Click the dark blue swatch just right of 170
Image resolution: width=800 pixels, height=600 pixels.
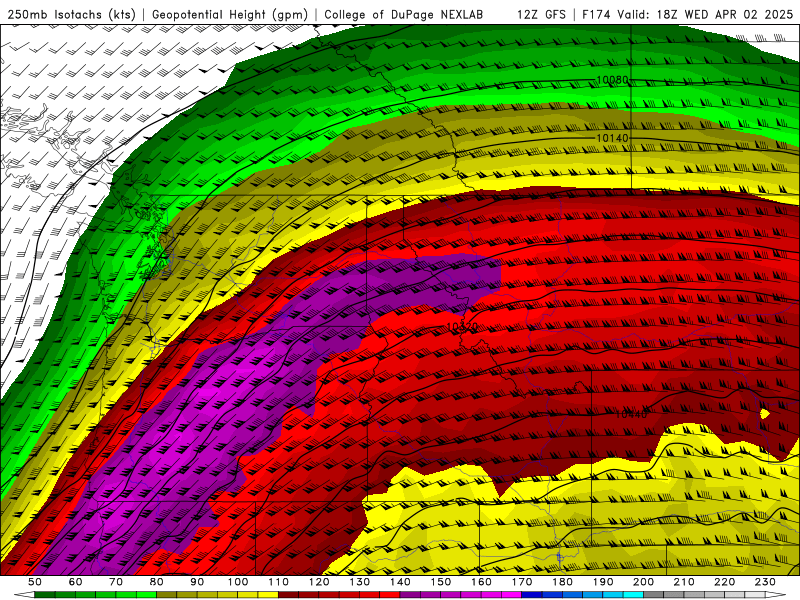pyautogui.click(x=532, y=595)
